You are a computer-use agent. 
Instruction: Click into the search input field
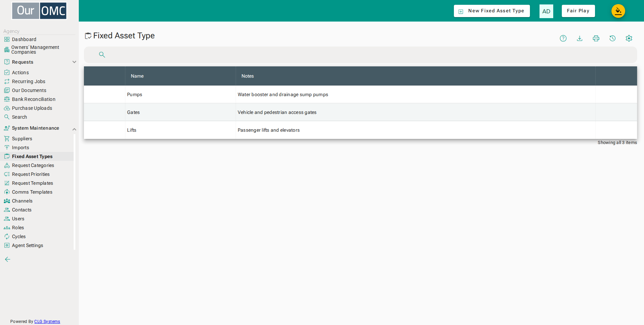[x=360, y=55]
